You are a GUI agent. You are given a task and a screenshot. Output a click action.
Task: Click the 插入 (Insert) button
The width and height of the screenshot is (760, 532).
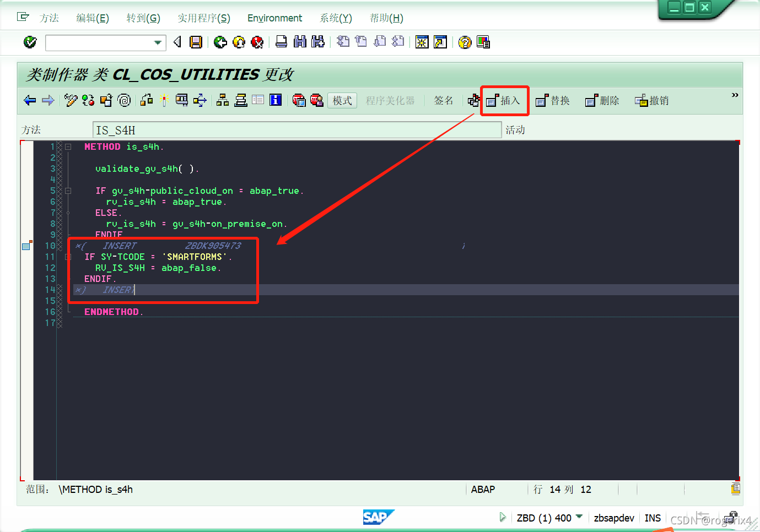(x=504, y=101)
